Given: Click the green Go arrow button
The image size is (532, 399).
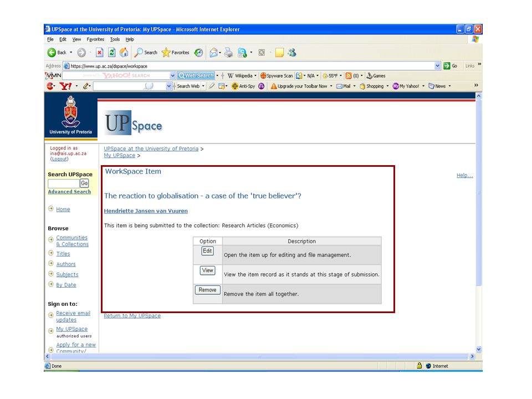Looking at the screenshot, I should [x=447, y=66].
